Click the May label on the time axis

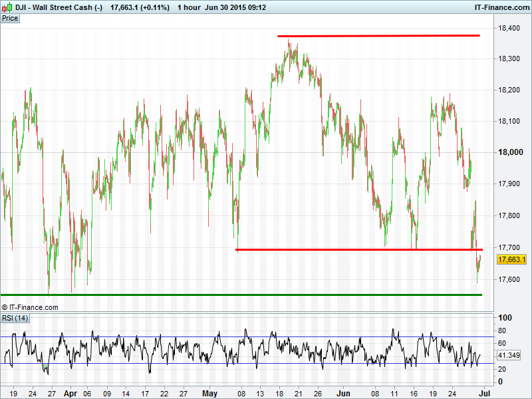210,393
